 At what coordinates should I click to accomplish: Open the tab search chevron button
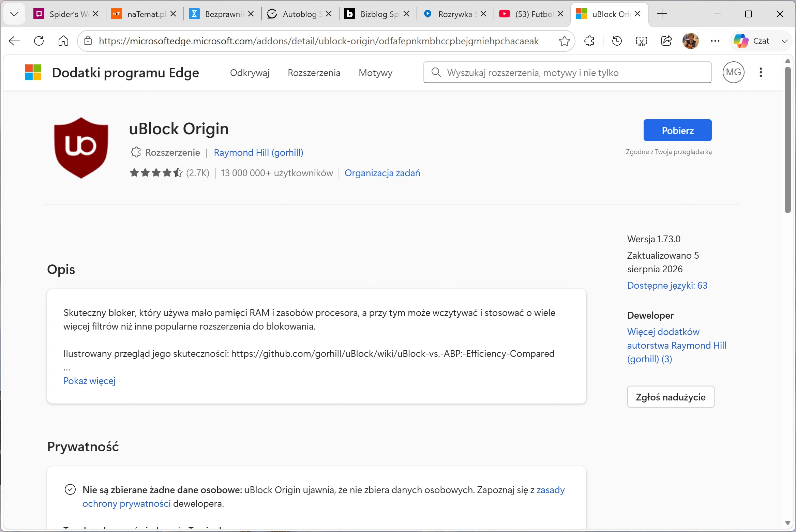click(x=14, y=14)
